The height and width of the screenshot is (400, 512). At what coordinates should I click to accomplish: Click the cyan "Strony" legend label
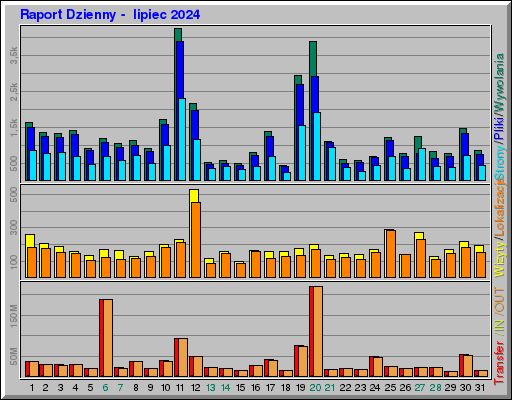click(x=499, y=163)
